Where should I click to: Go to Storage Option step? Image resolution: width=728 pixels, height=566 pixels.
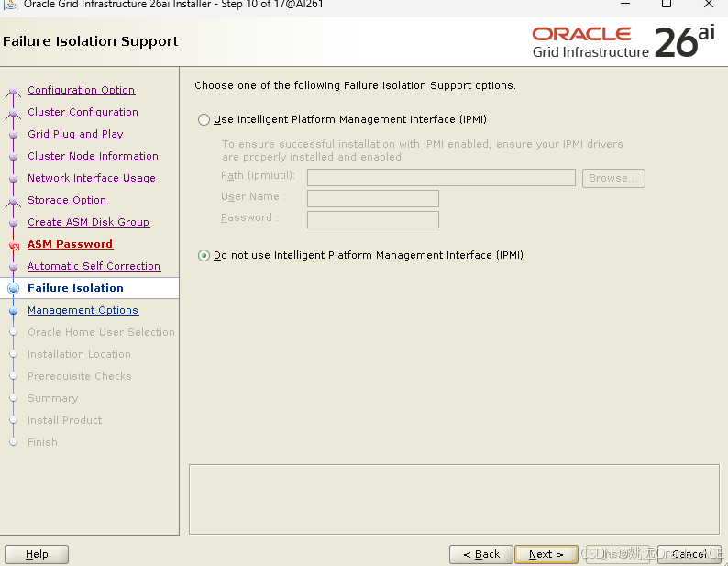(x=67, y=200)
